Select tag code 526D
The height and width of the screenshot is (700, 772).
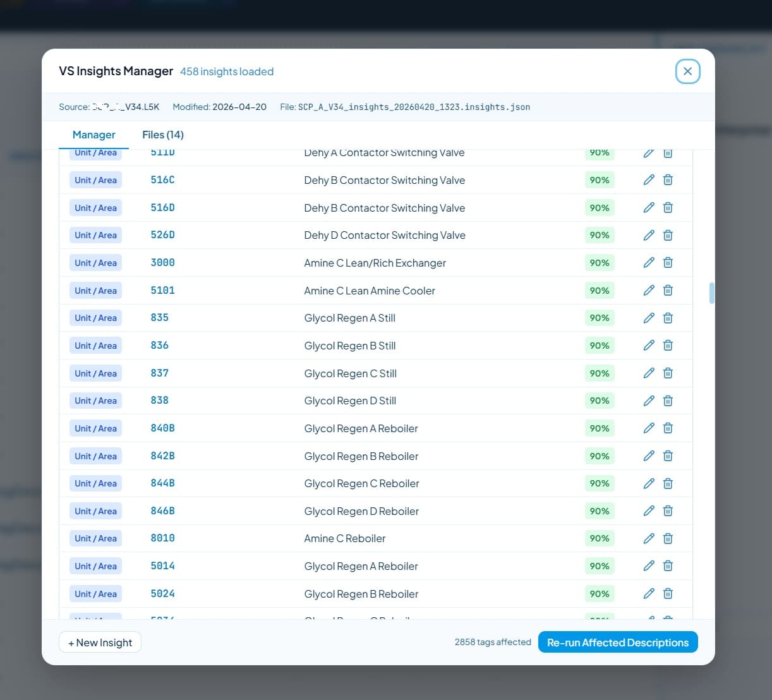click(x=162, y=235)
